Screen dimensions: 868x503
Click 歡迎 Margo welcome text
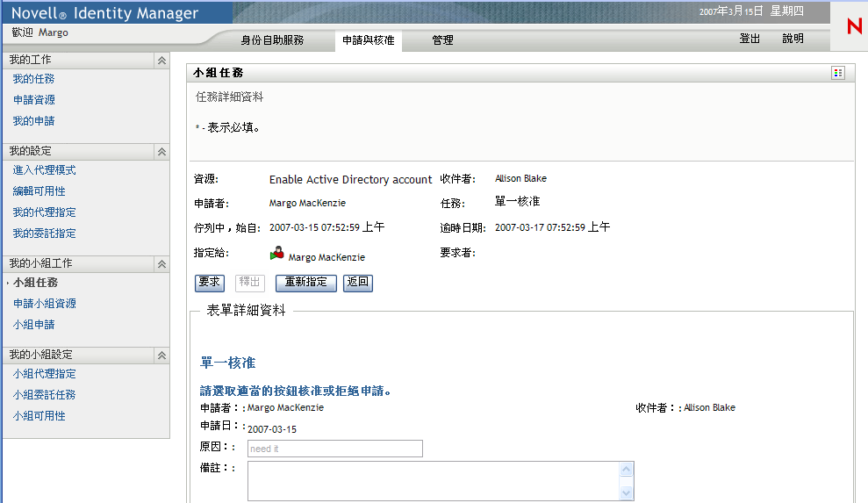pos(39,32)
